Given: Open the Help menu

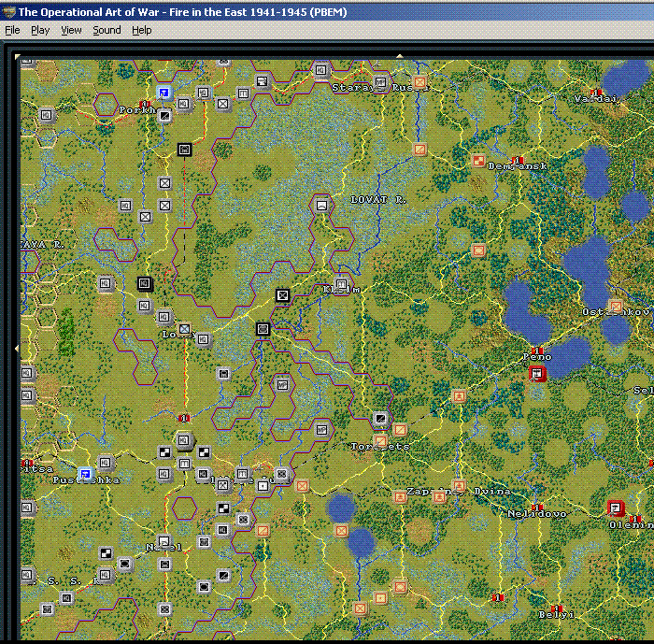Looking at the screenshot, I should coord(142,30).
